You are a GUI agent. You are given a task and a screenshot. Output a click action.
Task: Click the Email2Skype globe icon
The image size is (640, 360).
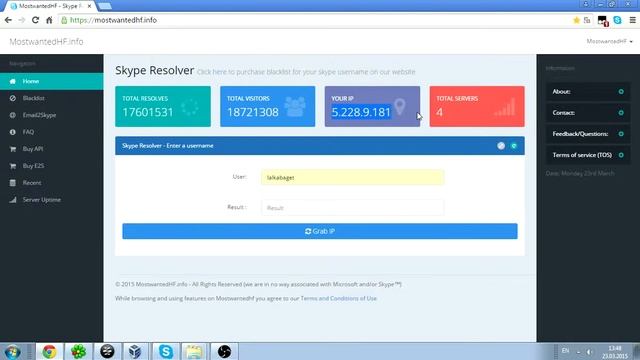(x=13, y=115)
